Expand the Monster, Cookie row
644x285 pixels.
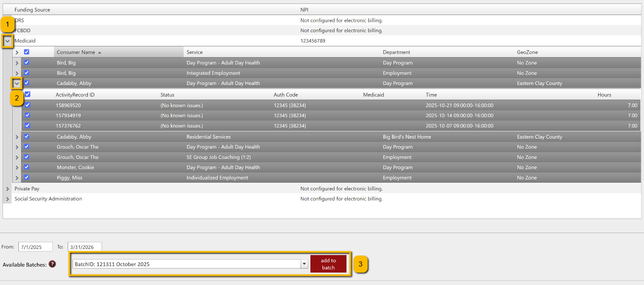tap(17, 167)
